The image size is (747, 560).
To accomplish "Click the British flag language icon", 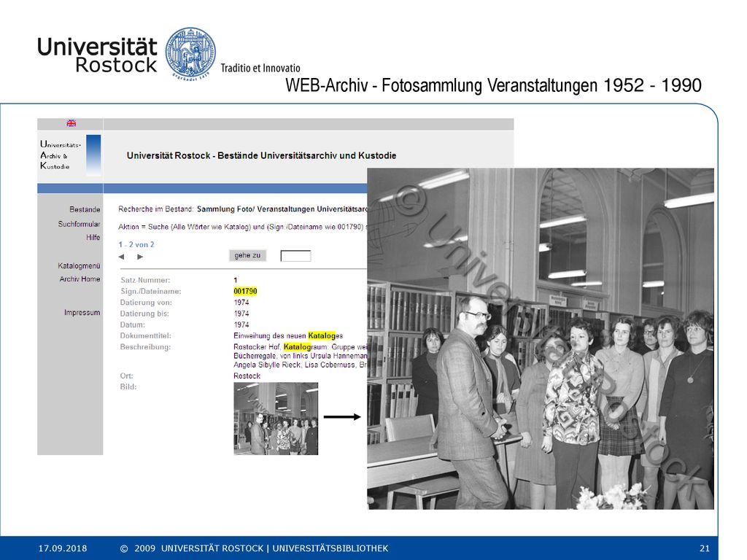I will (x=71, y=123).
